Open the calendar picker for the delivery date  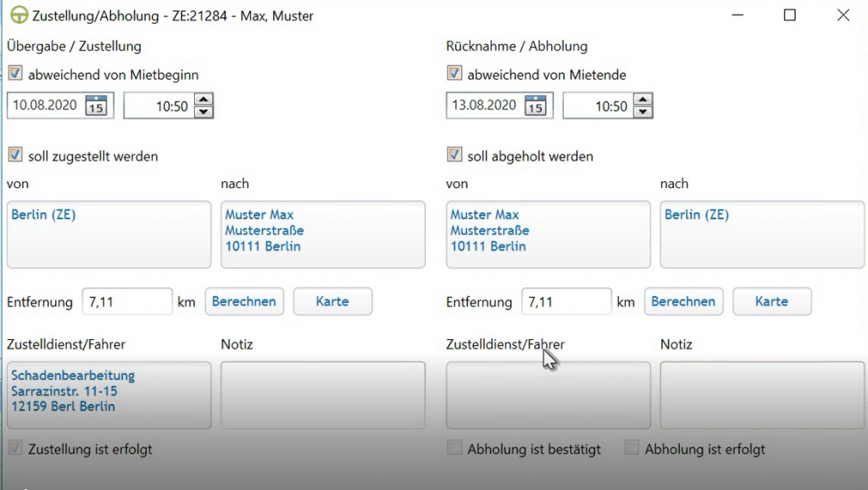(96, 105)
